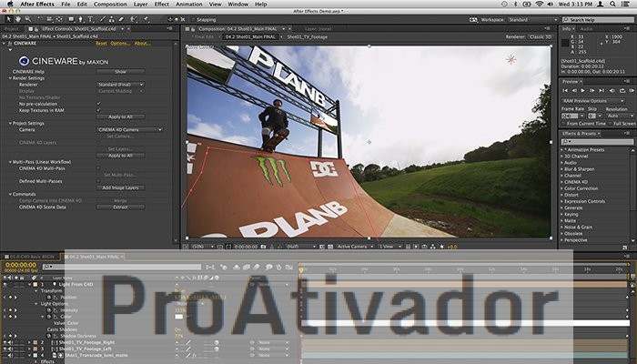Select the Pen tool
Viewport: 637px width, 364px height.
(x=80, y=19)
